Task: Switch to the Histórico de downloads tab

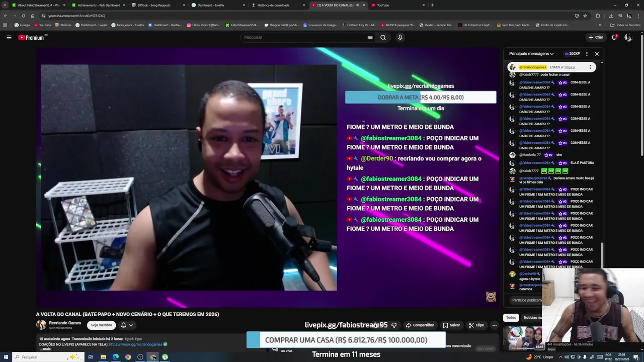Action: (278, 5)
